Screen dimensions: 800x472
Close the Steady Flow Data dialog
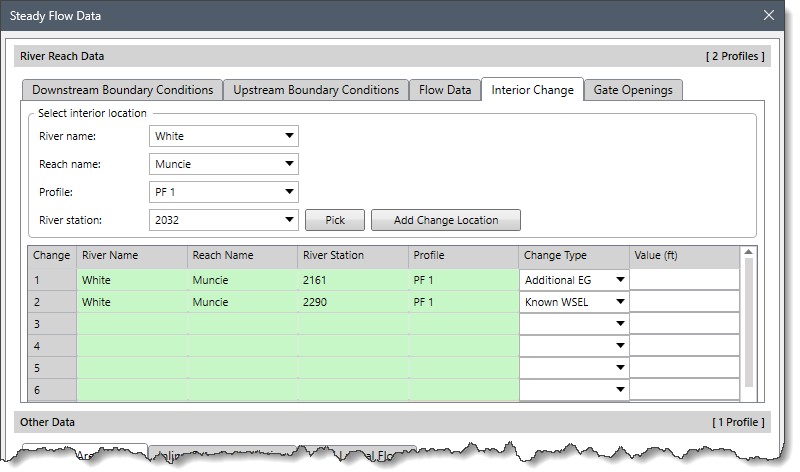click(x=768, y=16)
